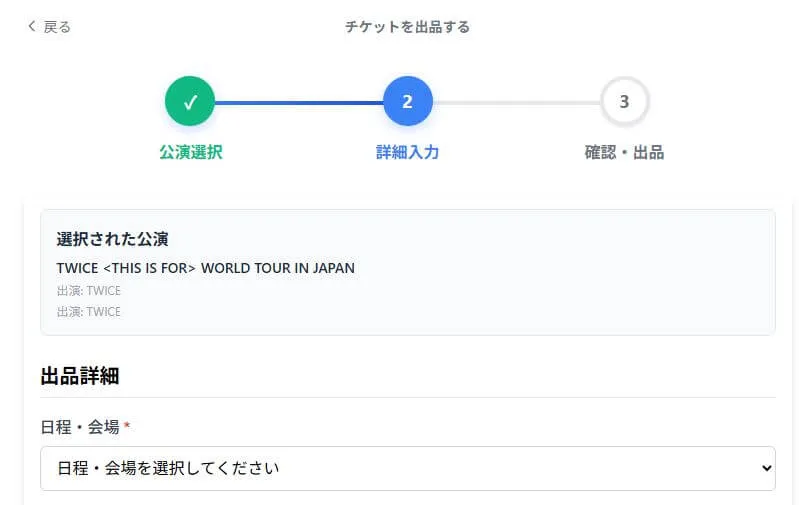This screenshot has height=505, width=799.
Task: Click the blue progress line between steps 1 and 2
Action: coord(298,102)
